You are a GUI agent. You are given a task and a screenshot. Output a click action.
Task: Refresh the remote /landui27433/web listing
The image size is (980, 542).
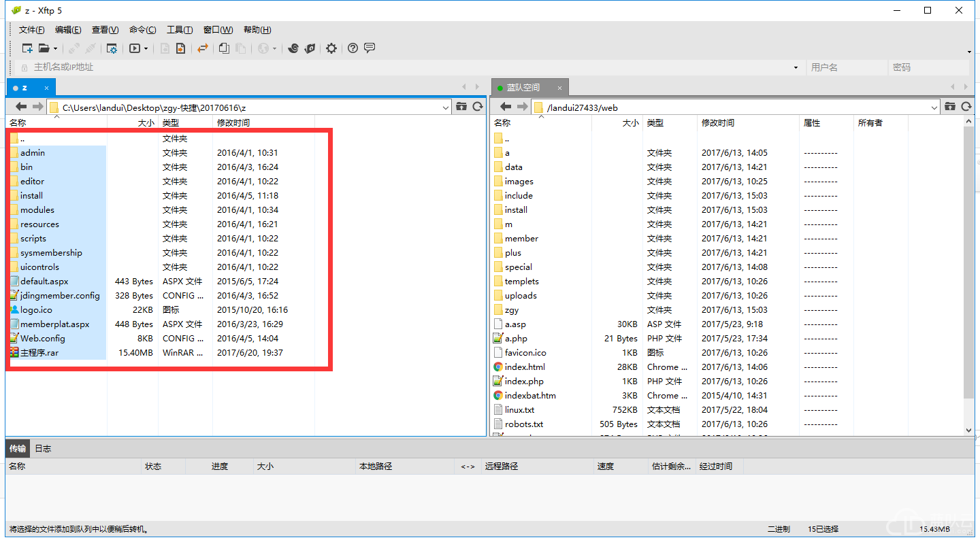[x=962, y=107]
